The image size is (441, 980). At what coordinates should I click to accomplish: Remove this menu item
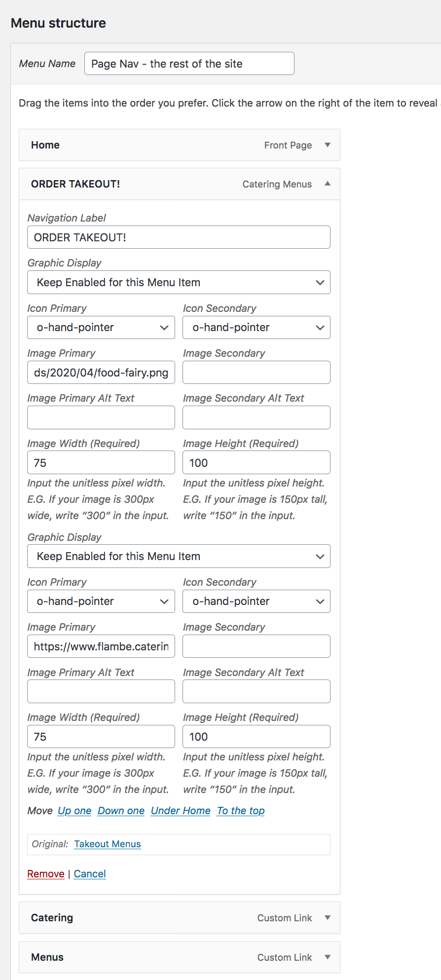click(46, 874)
